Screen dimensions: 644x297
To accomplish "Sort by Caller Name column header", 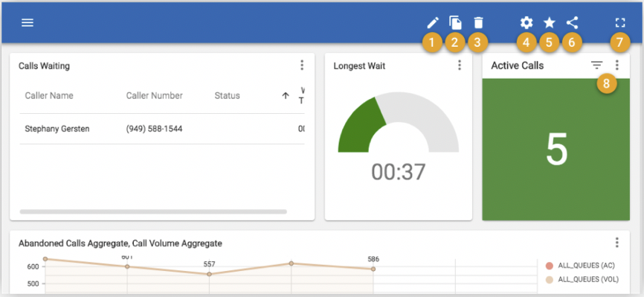I will [x=49, y=95].
